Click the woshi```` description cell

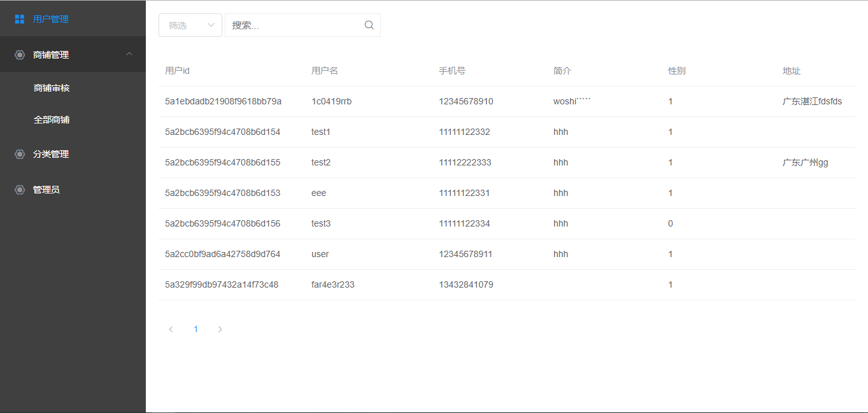pyautogui.click(x=573, y=101)
